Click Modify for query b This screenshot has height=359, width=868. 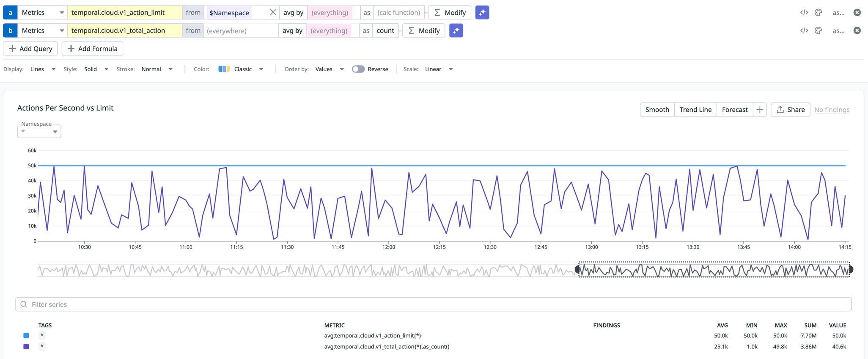tap(423, 30)
